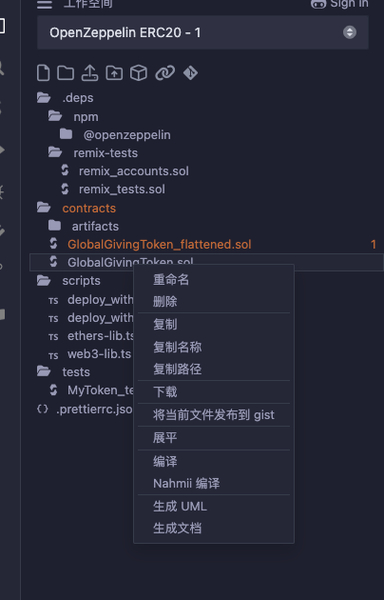Screen dimensions: 384x600
Task: Select 生成 UML from the context menu
Action: [180, 506]
